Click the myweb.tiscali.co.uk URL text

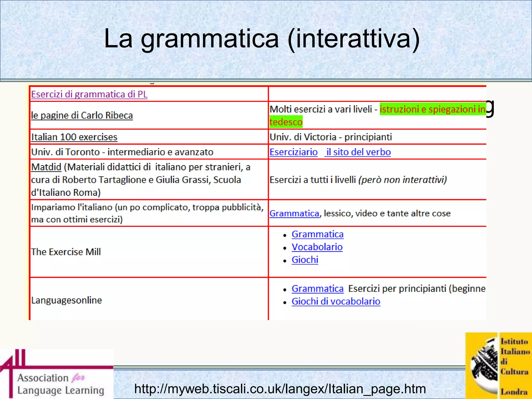(280, 389)
